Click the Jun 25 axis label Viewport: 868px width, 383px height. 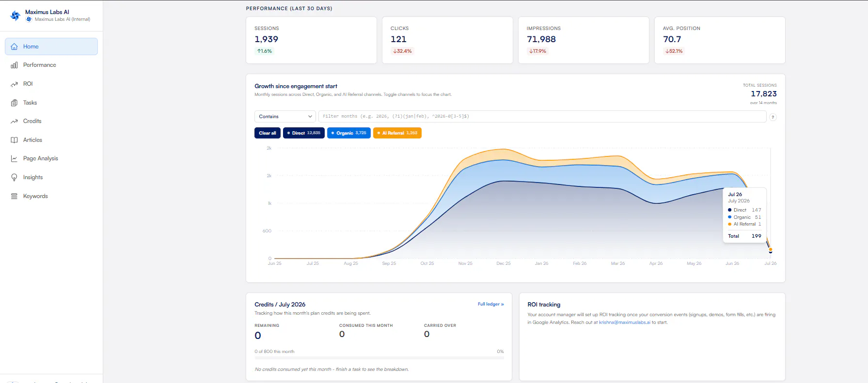(x=274, y=263)
